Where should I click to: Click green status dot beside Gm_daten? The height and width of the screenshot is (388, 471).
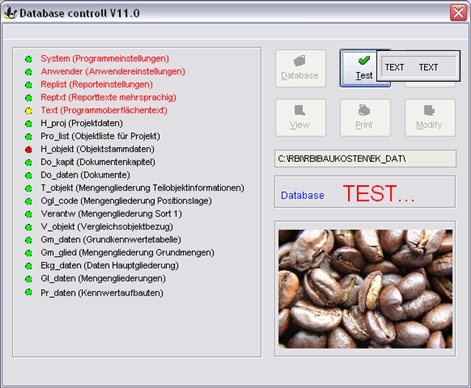coord(29,240)
